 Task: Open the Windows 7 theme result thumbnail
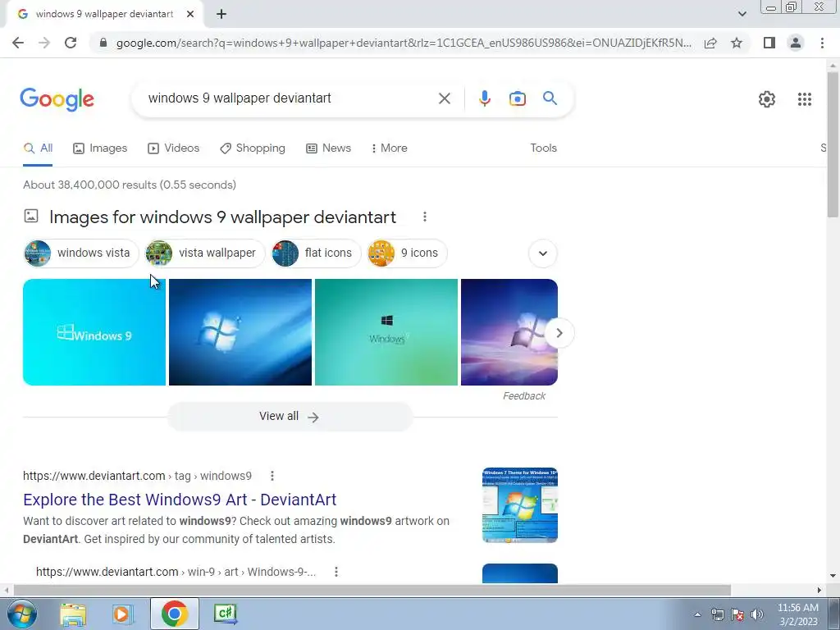click(519, 504)
